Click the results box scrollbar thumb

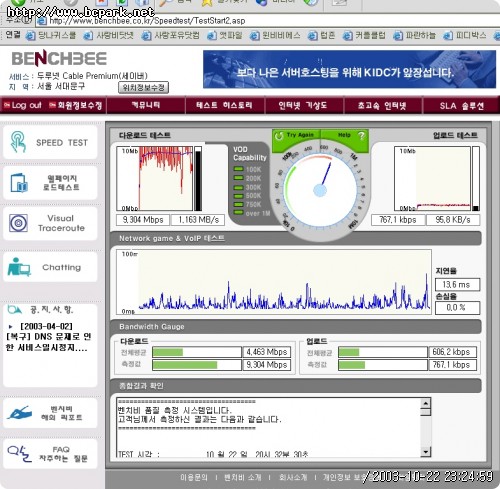pos(426,412)
